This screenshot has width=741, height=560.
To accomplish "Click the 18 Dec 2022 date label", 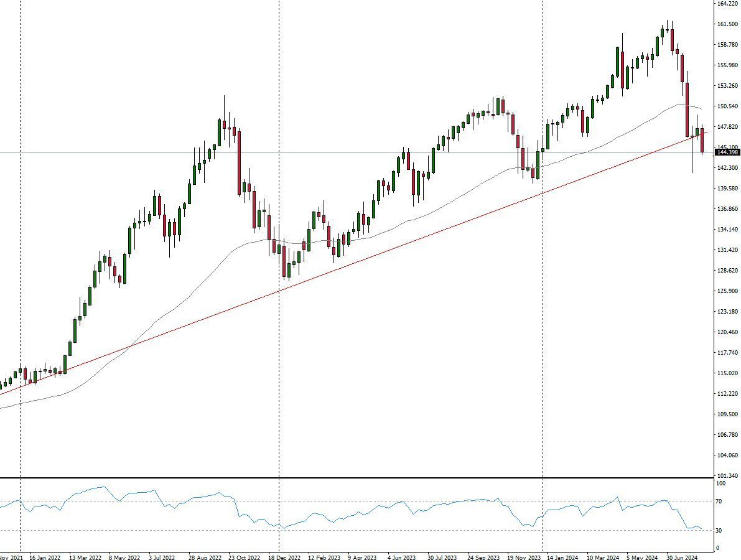I will tap(284, 558).
